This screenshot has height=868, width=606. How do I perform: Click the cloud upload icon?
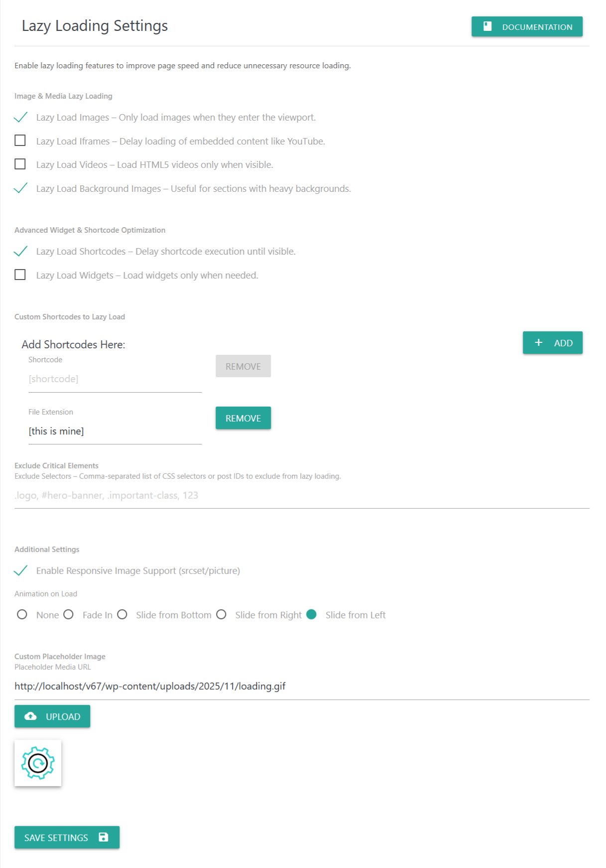[x=31, y=717]
